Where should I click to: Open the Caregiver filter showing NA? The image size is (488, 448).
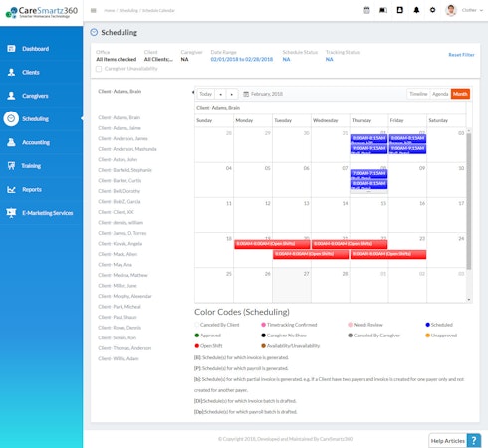[184, 59]
